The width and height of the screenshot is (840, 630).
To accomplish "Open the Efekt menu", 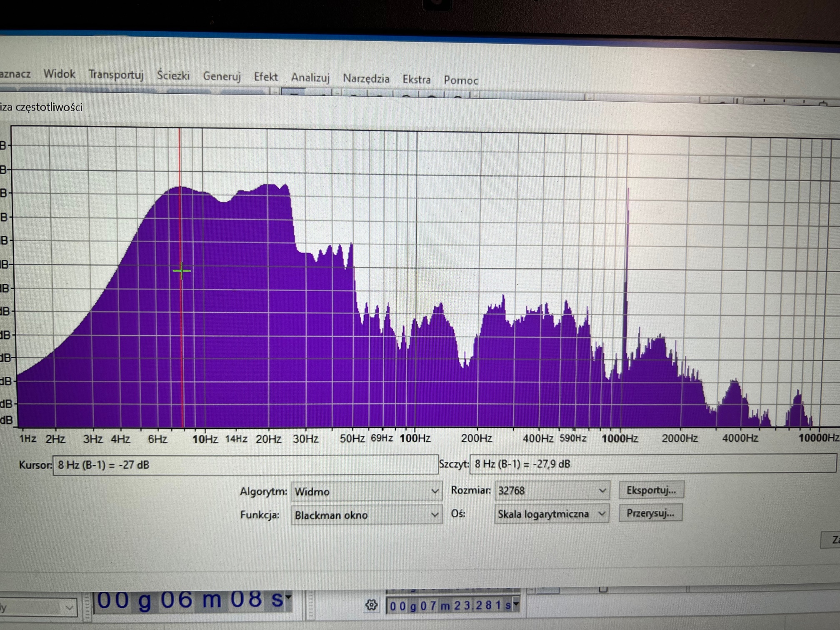I will click(265, 77).
